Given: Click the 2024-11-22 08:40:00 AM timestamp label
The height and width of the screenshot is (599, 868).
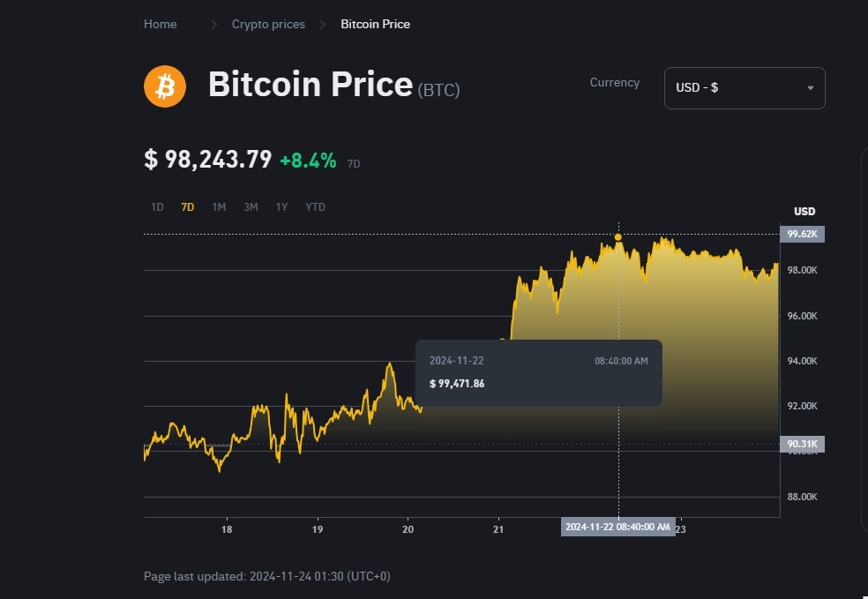Looking at the screenshot, I should pyautogui.click(x=618, y=527).
